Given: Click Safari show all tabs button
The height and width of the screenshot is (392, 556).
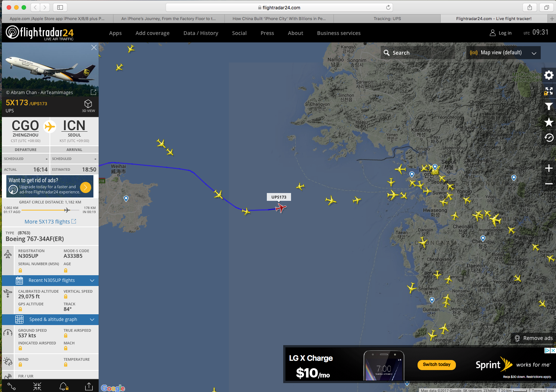Looking at the screenshot, I should (546, 7).
